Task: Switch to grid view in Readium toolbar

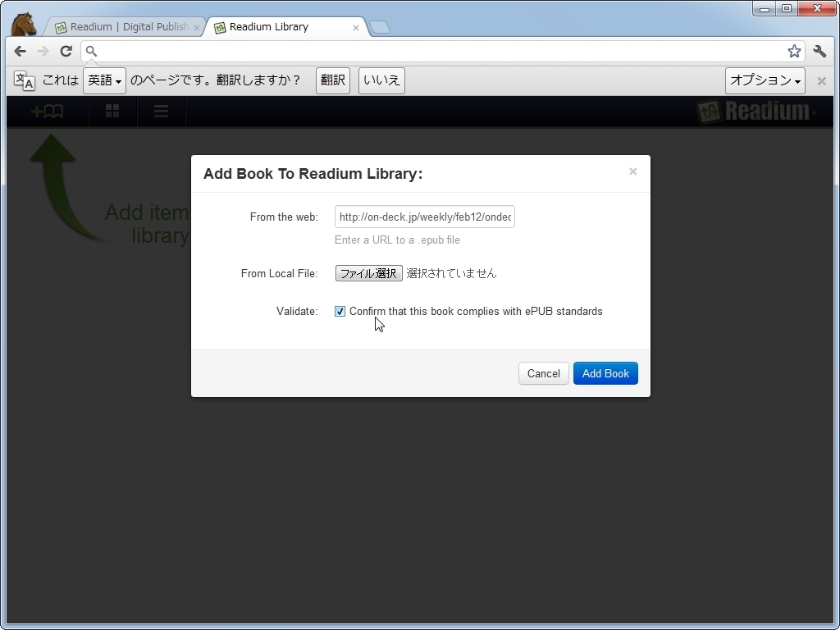Action: 112,111
